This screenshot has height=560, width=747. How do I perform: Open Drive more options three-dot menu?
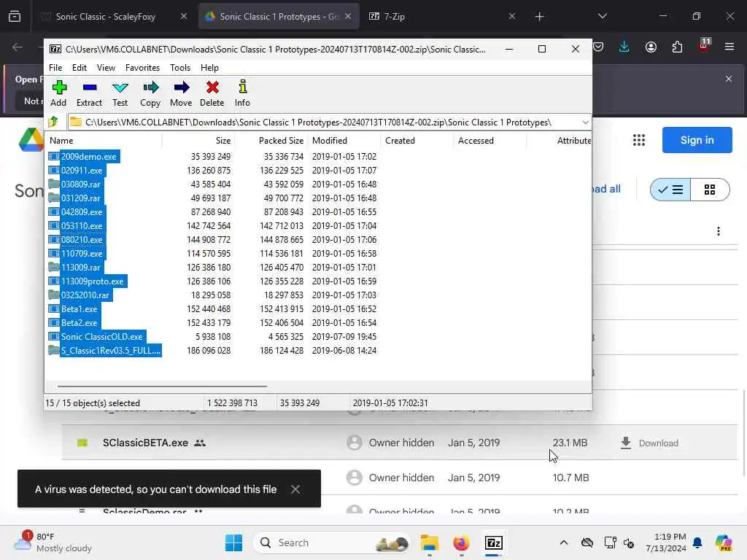click(719, 231)
